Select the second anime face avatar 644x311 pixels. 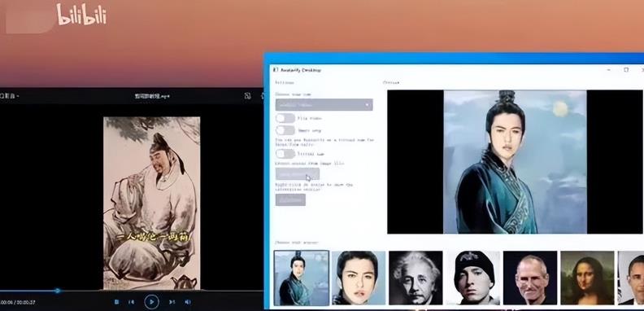coord(359,278)
